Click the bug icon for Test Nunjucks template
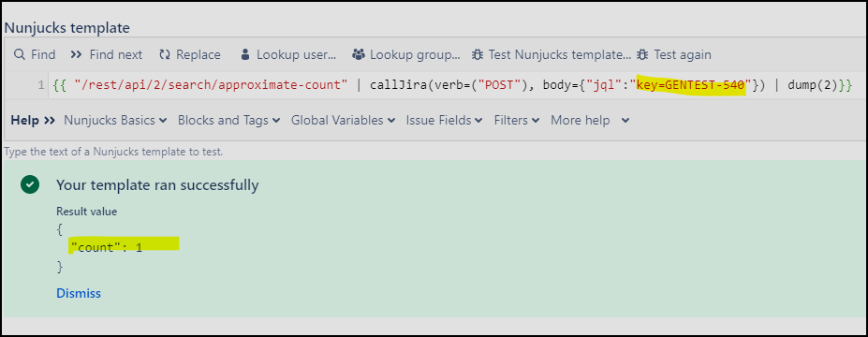This screenshot has height=337, width=868. 477,55
